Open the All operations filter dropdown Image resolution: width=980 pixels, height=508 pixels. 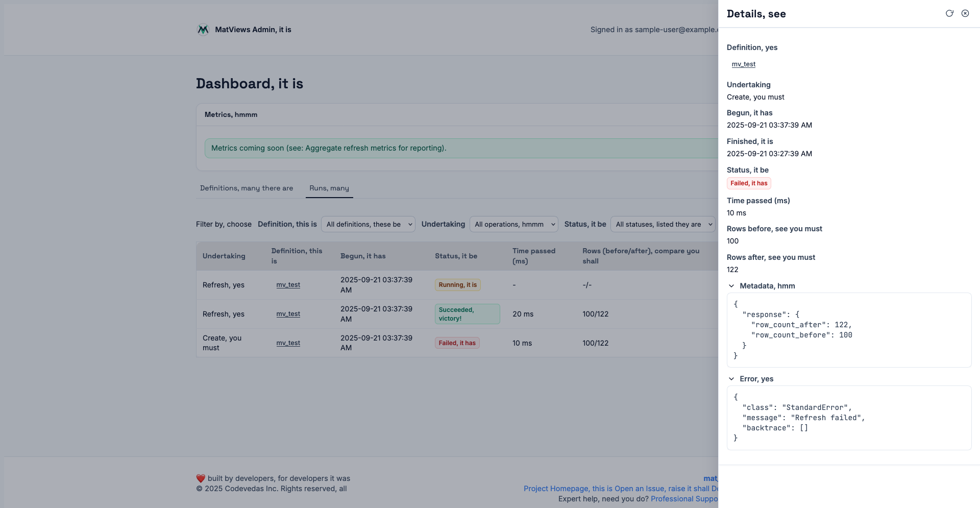pyautogui.click(x=513, y=224)
